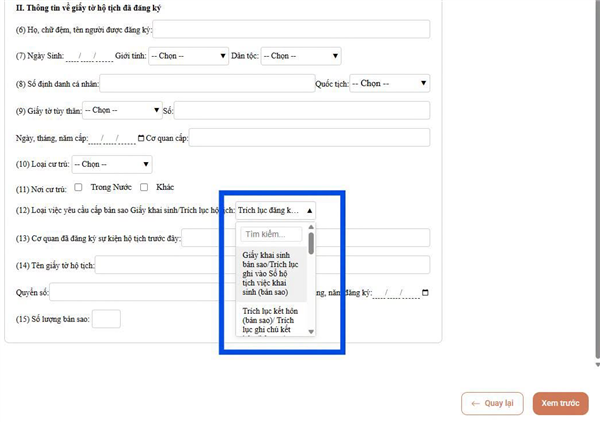Click the dropdown list scroll down arrow

pos(311,332)
